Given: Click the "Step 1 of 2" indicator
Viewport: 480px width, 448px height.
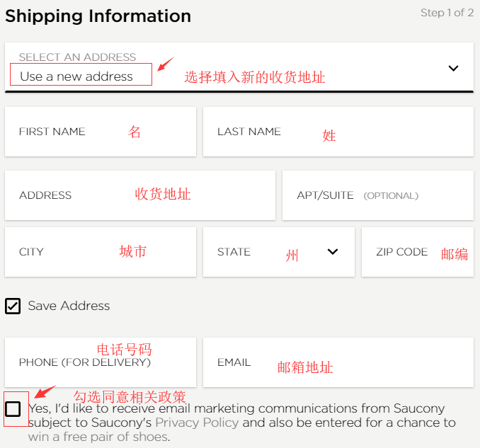Looking at the screenshot, I should pos(447,13).
